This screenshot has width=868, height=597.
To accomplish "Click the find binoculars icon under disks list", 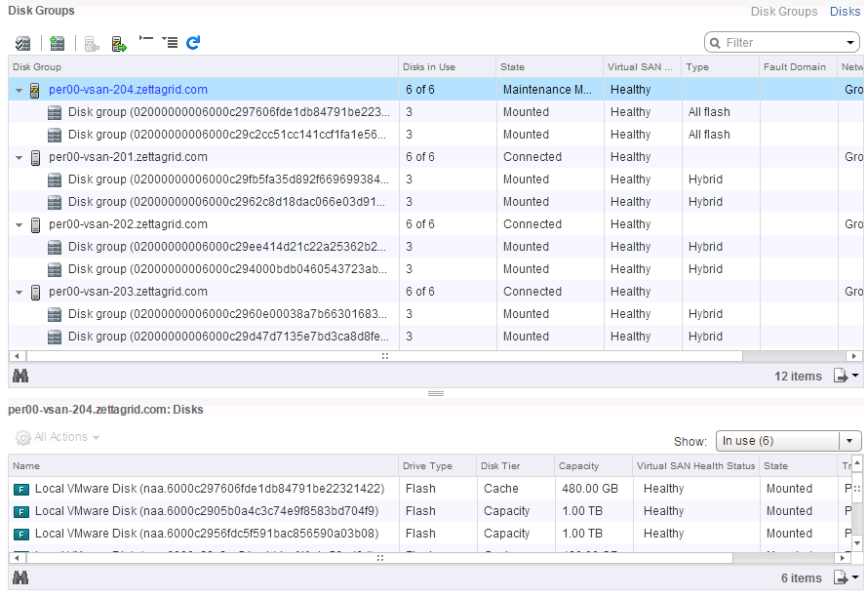I will 20,577.
